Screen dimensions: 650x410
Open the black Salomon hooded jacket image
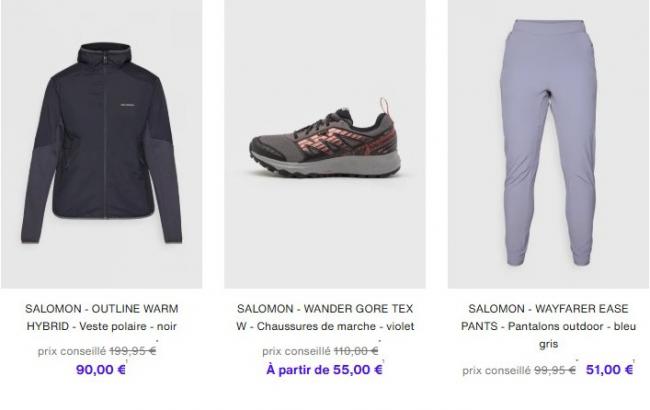point(102,144)
